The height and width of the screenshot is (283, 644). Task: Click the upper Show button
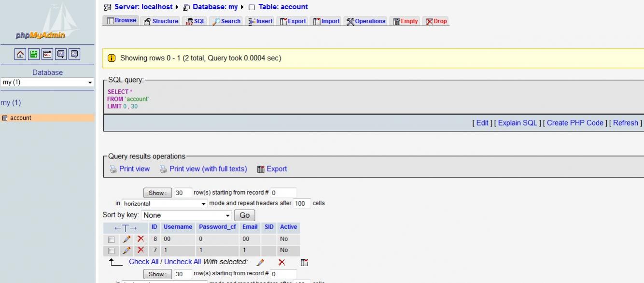[157, 193]
